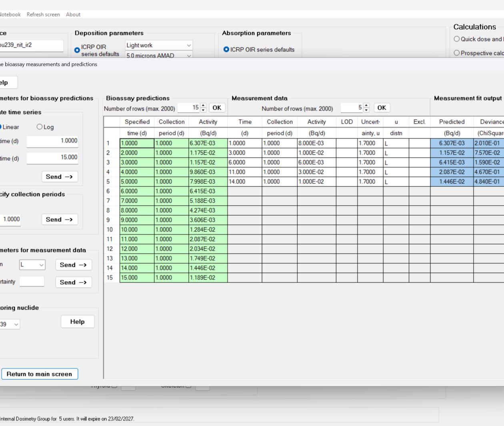Viewport: 504px width, 426px height.
Task: Select ICRP OIR series defaults under Absorption parameters
Action: click(226, 50)
